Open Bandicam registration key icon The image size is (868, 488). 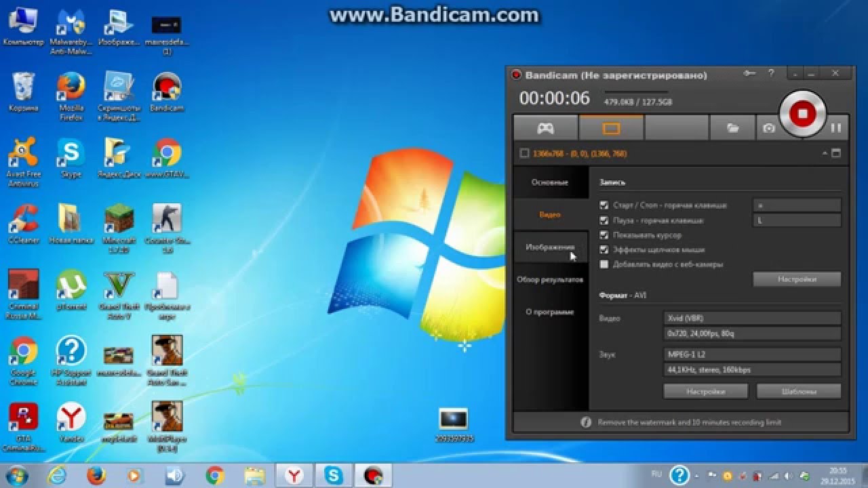749,73
